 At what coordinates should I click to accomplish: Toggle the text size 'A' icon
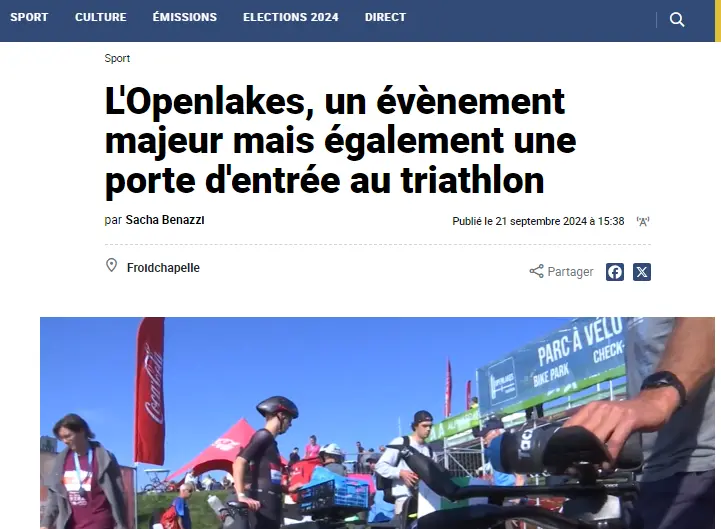tap(643, 222)
